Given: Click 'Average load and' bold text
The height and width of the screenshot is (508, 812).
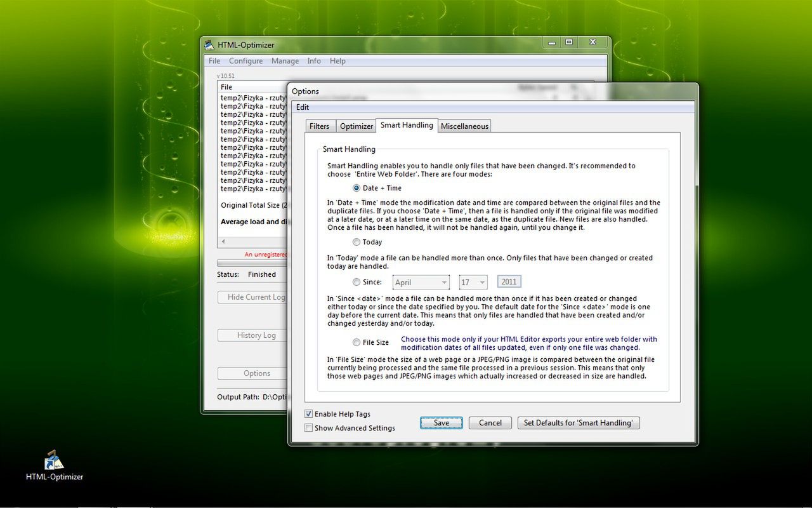Looking at the screenshot, I should 254,222.
